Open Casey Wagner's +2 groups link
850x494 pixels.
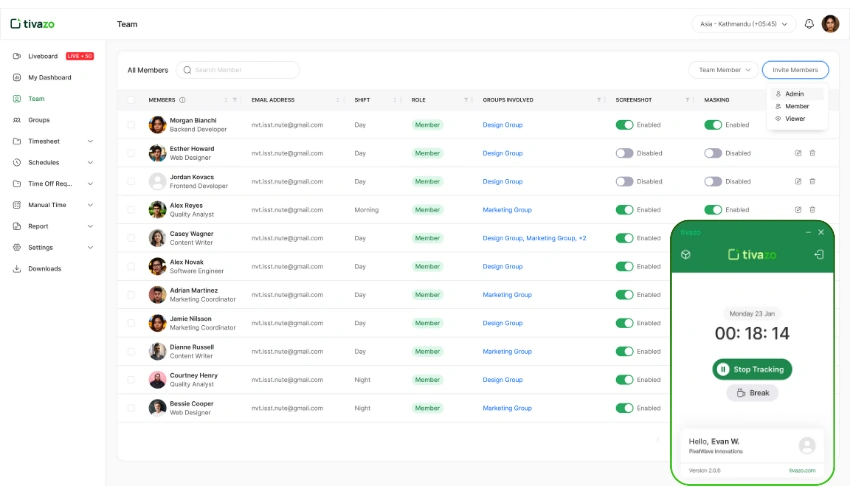pos(582,238)
